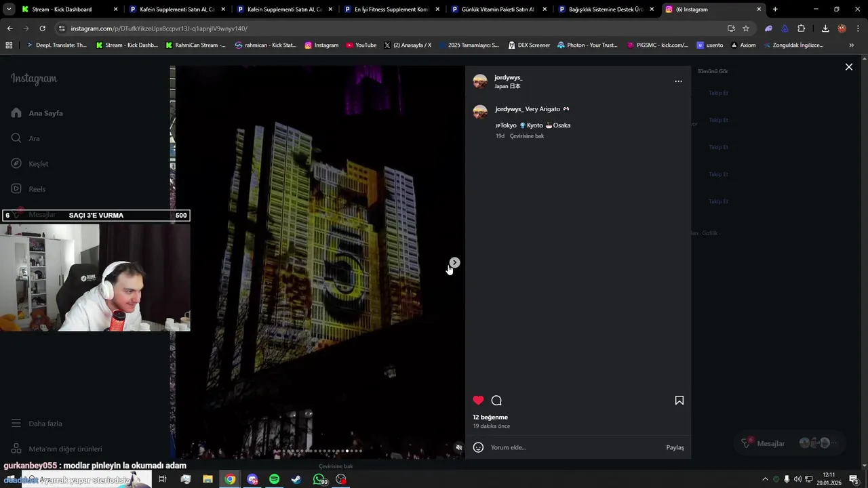Screen dimensions: 868x488
Task: Open the emoji picker in the comment box
Action: point(478,447)
